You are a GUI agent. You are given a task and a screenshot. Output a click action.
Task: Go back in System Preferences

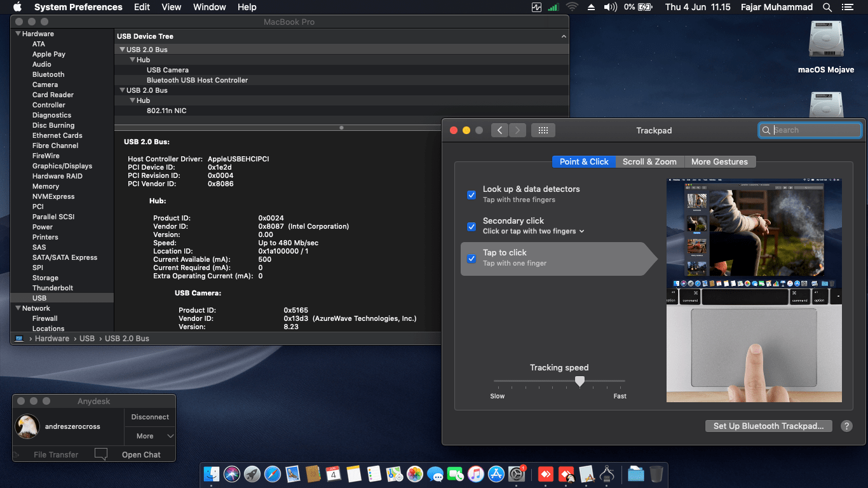[500, 130]
